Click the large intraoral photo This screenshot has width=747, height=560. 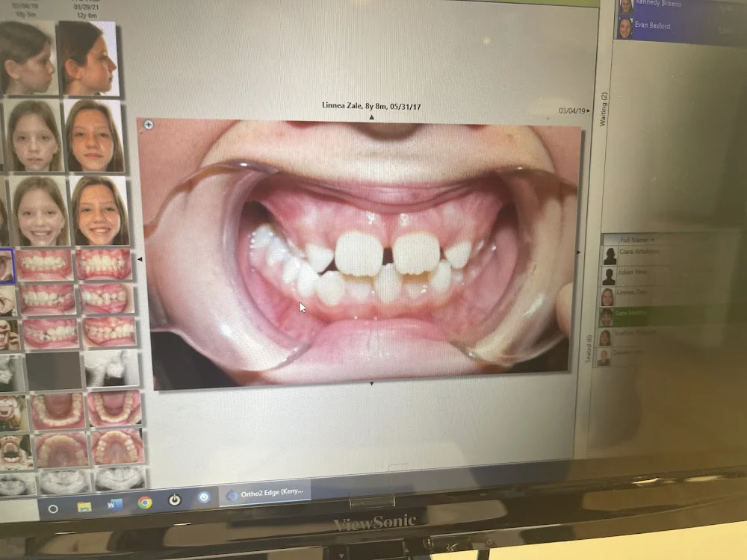click(x=360, y=252)
